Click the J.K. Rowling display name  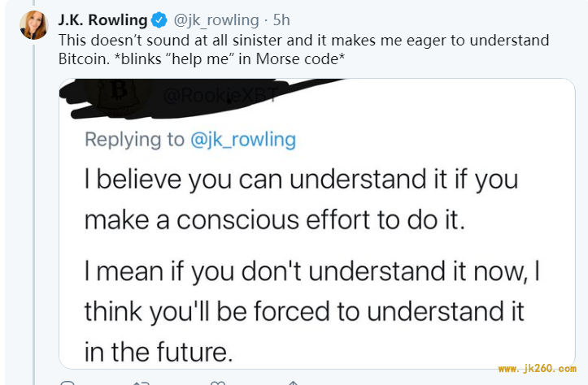click(x=102, y=19)
